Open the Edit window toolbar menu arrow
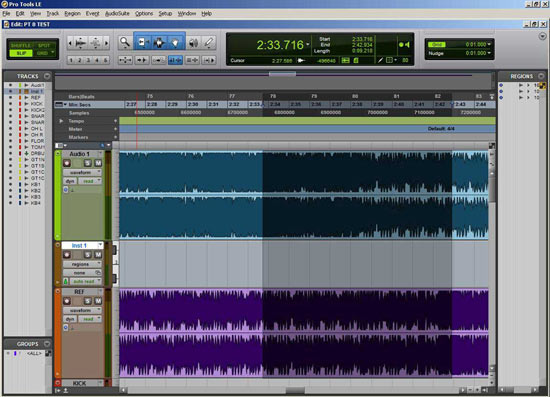This screenshot has height=397, width=550. click(542, 36)
